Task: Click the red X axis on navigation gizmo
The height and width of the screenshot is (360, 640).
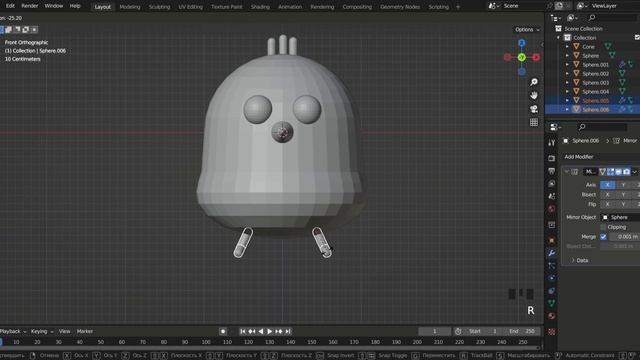Action: (536, 58)
